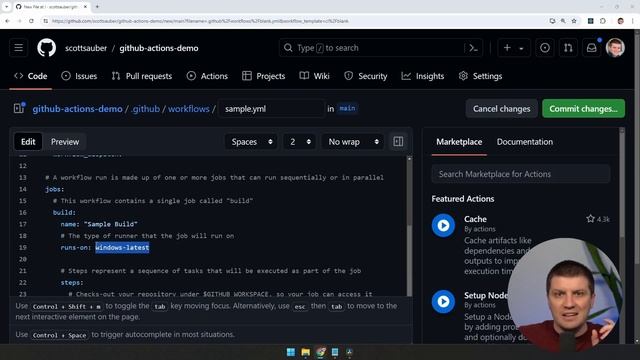This screenshot has height=360, width=640.
Task: Open the Actions tab
Action: click(x=207, y=76)
